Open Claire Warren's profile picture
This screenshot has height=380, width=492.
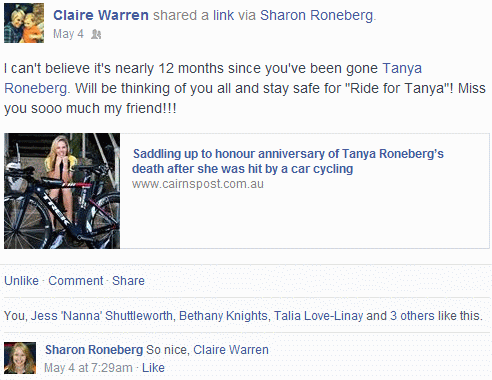point(24,23)
